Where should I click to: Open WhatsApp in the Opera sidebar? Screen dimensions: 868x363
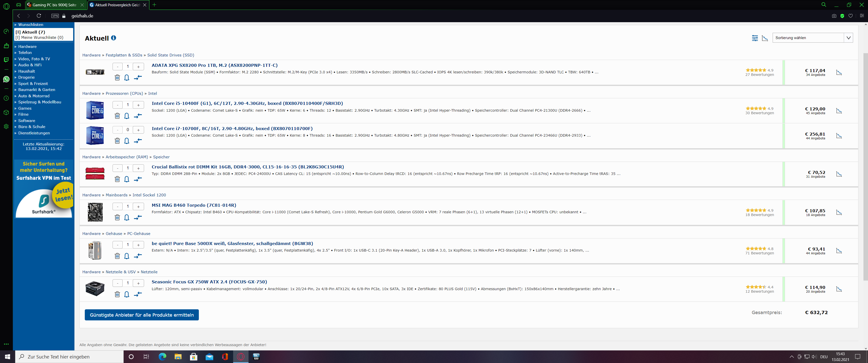pos(6,79)
